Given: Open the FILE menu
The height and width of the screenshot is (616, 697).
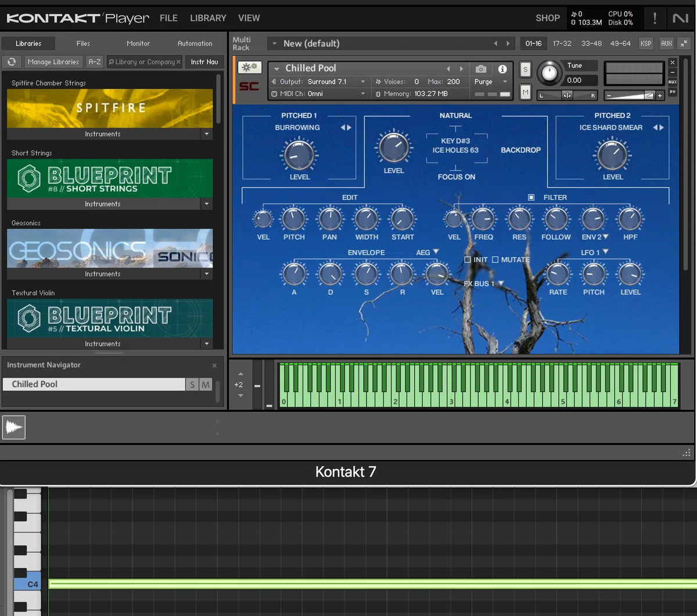Looking at the screenshot, I should pyautogui.click(x=168, y=18).
